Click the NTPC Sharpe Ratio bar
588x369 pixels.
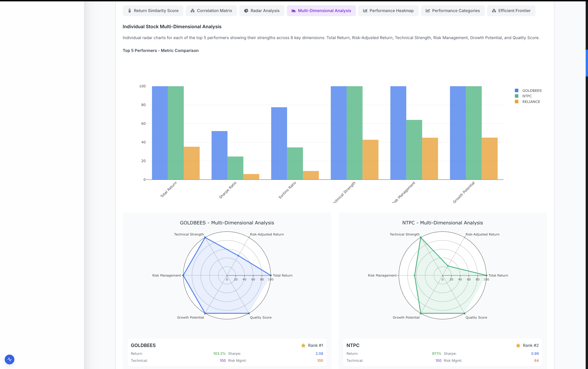click(x=235, y=168)
